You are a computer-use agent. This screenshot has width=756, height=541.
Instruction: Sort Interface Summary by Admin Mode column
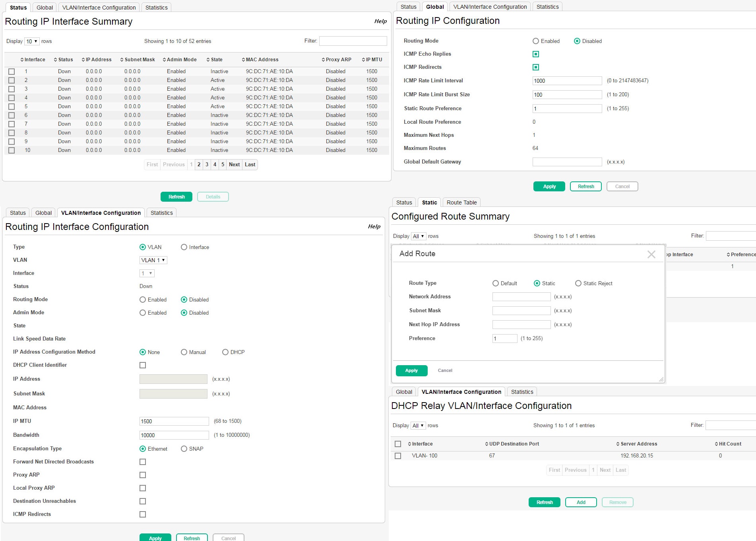[x=180, y=60]
